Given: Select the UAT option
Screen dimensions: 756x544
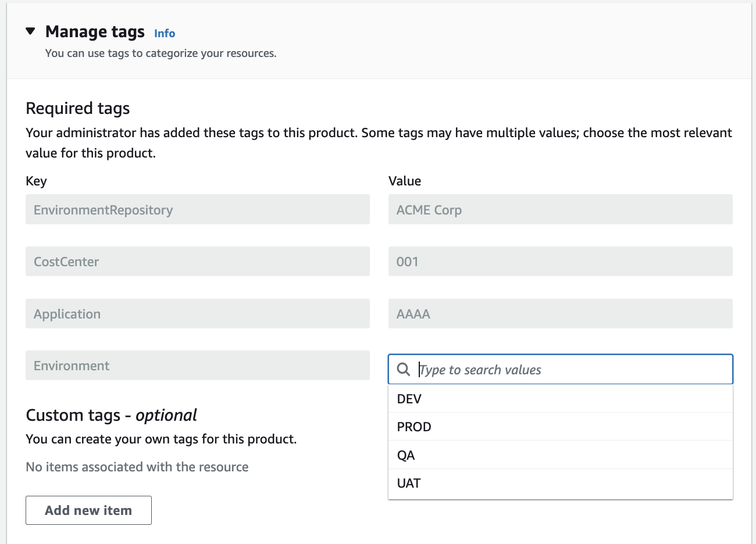Looking at the screenshot, I should [561, 483].
